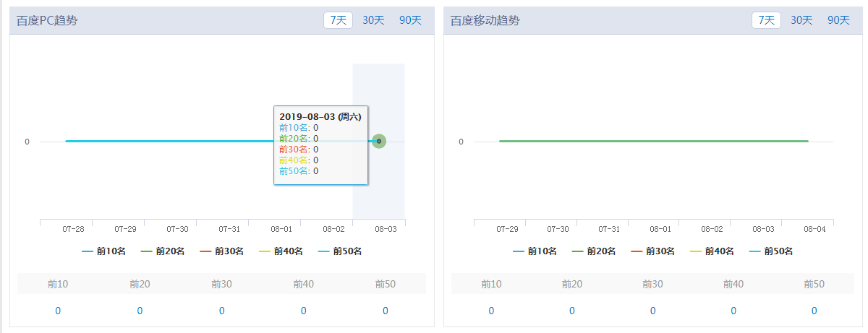Viewport: 868px width, 333px height.
Task: Open the 前50 count link under PC chart
Action: coord(386,311)
